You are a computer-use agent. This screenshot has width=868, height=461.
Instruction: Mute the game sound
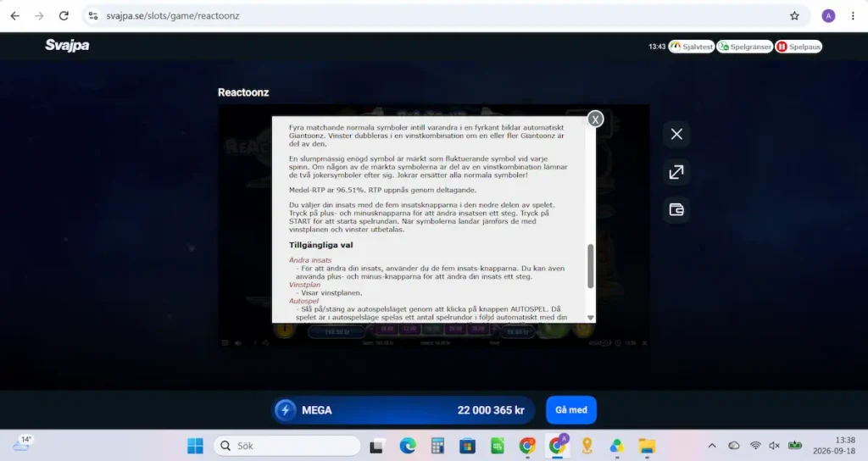point(238,343)
